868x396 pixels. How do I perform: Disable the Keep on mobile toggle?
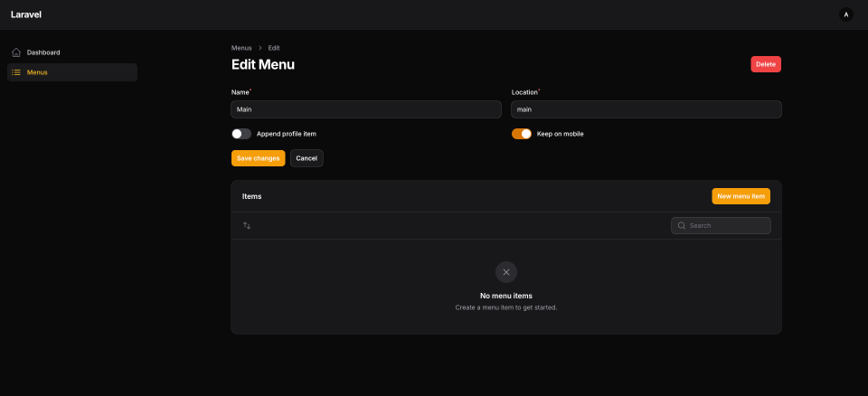point(522,134)
